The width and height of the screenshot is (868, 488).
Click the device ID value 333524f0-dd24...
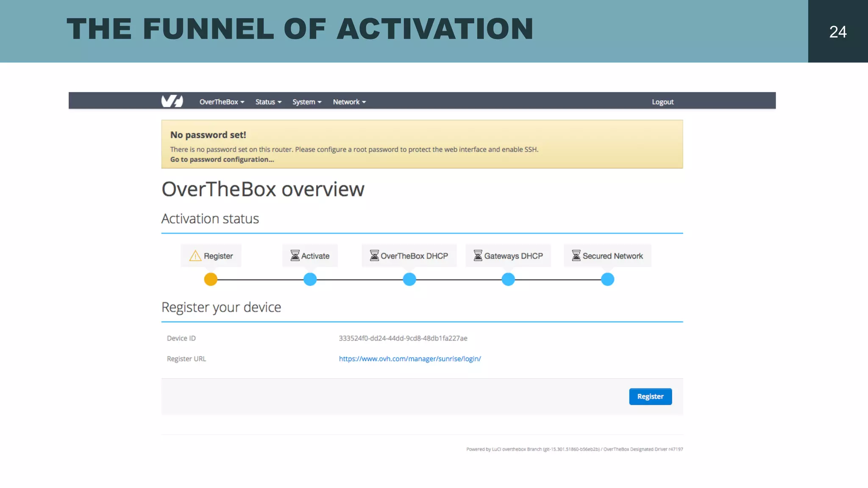tap(403, 338)
